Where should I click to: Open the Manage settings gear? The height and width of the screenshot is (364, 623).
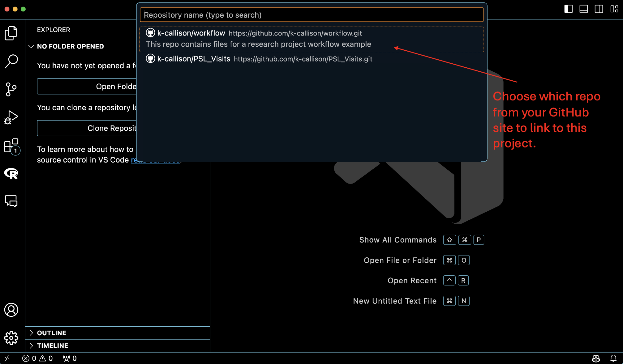(11, 338)
